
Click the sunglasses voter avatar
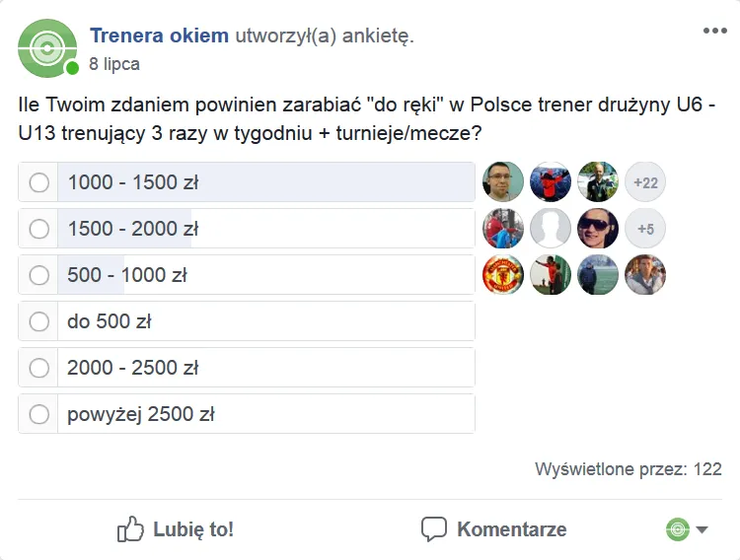[x=598, y=229]
